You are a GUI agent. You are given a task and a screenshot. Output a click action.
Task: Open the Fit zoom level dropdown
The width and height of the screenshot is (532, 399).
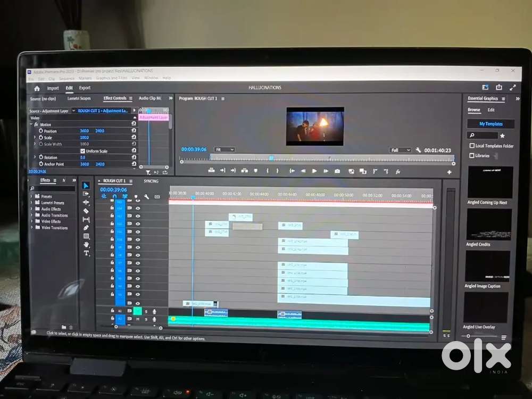tap(224, 150)
